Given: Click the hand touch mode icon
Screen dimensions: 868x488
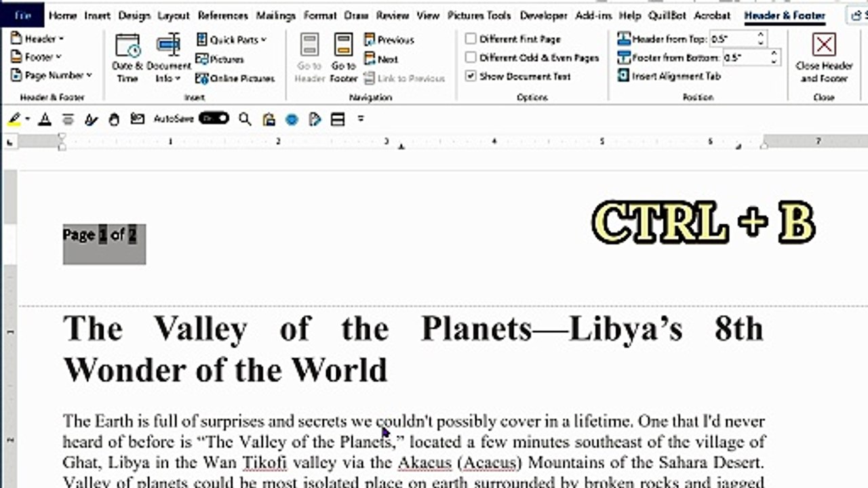Looking at the screenshot, I should point(114,119).
